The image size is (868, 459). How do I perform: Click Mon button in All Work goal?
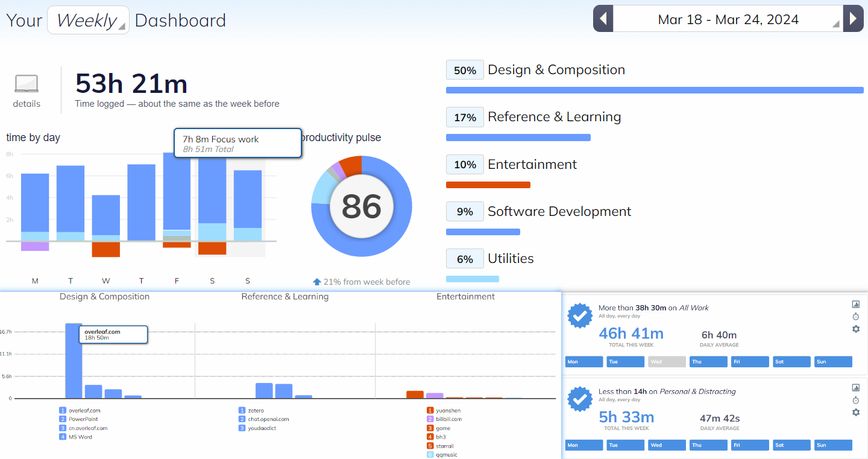point(583,362)
